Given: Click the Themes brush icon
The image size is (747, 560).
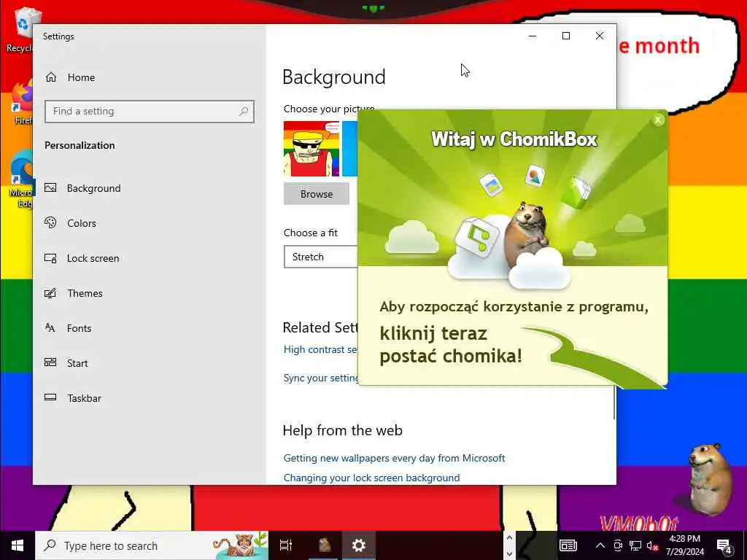Looking at the screenshot, I should pyautogui.click(x=50, y=293).
